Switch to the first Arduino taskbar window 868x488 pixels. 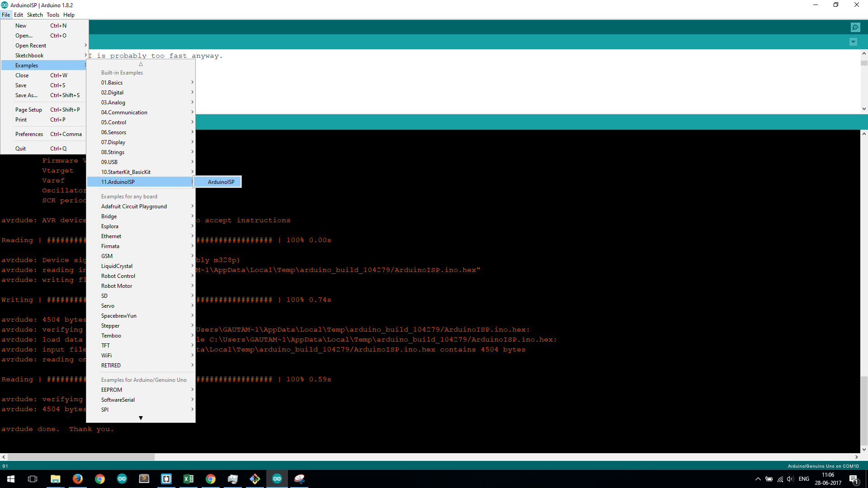[122, 479]
